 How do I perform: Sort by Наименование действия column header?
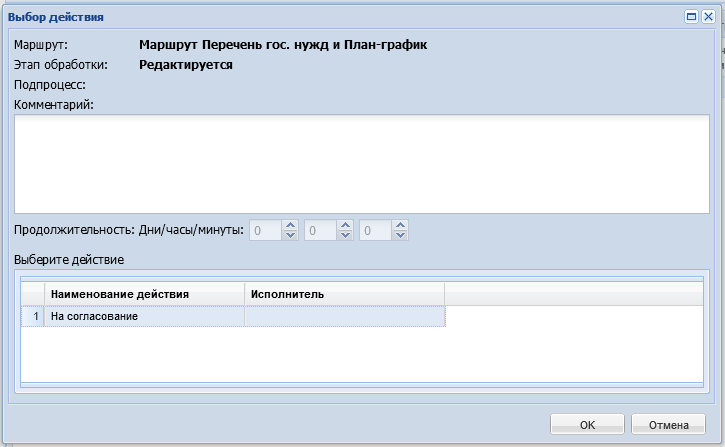[144, 294]
